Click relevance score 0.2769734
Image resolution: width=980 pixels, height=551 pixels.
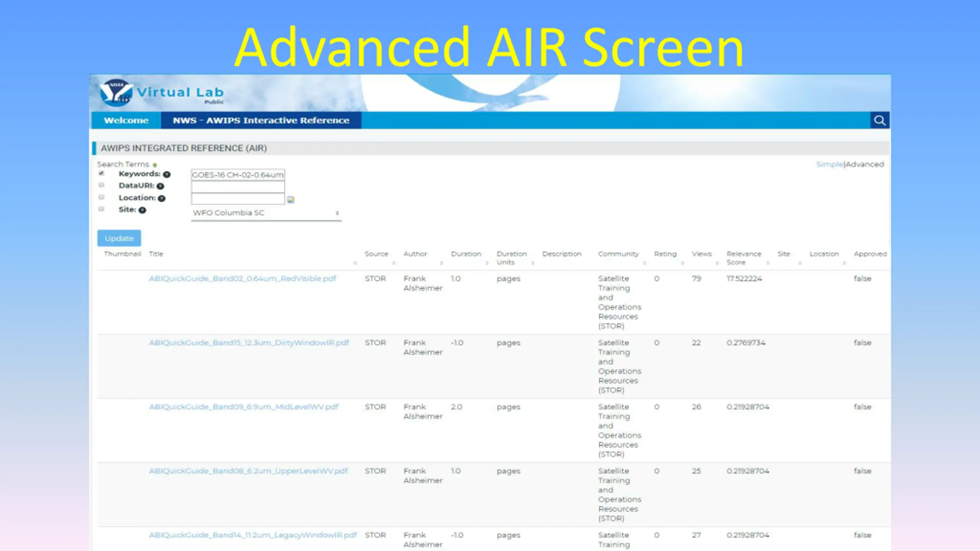746,343
